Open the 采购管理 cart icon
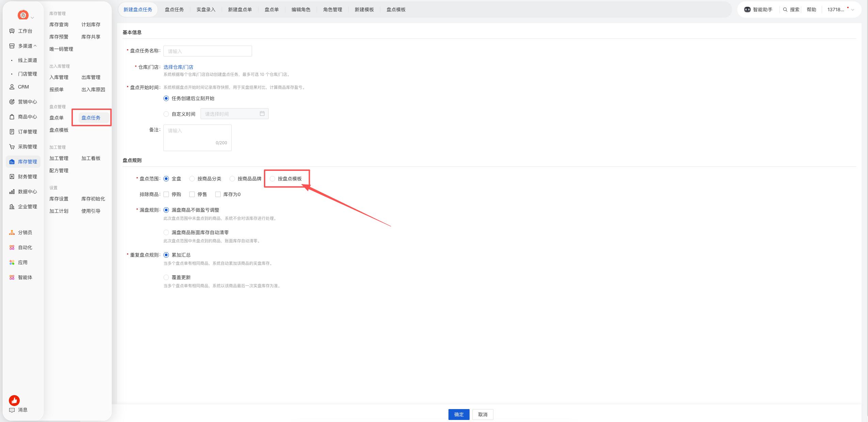868x422 pixels. click(x=12, y=147)
